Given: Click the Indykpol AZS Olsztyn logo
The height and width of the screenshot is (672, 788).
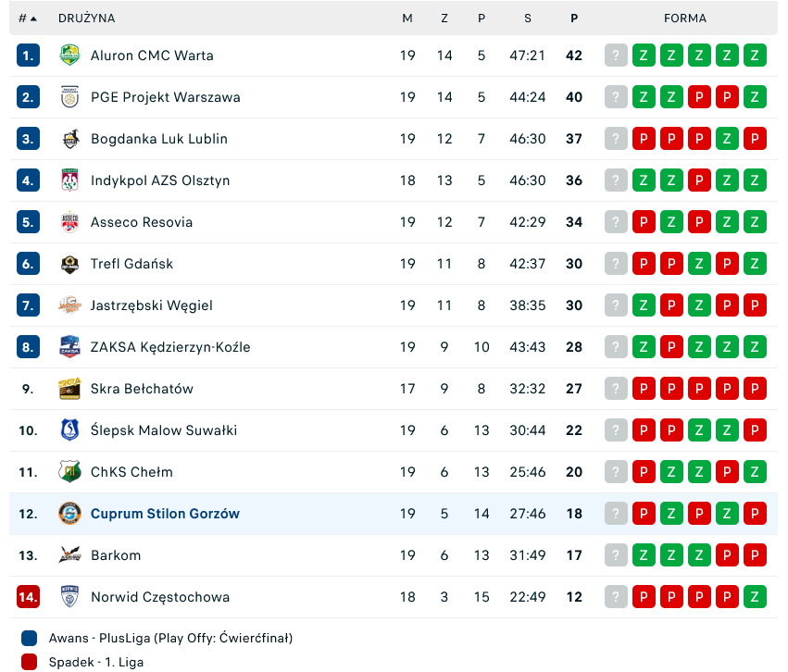Looking at the screenshot, I should tap(69, 180).
